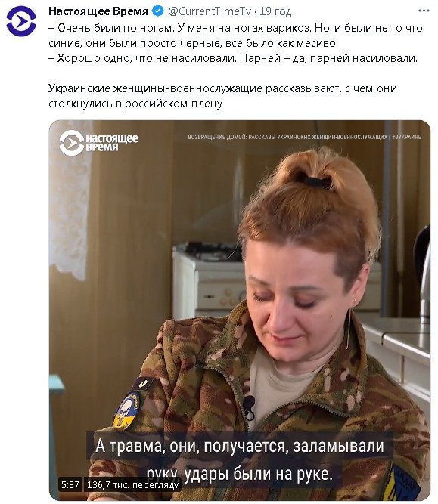Click the 136,7 тис. перегляду view counter
The image size is (438, 504).
coord(132,484)
